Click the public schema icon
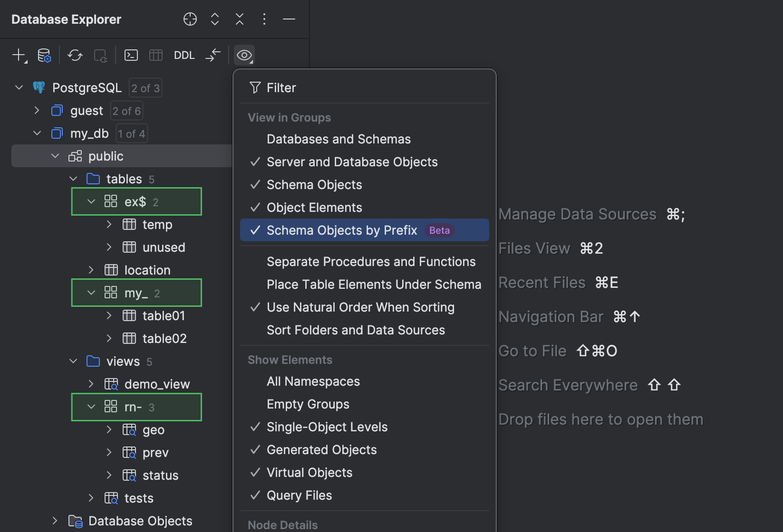783x532 pixels. [75, 156]
